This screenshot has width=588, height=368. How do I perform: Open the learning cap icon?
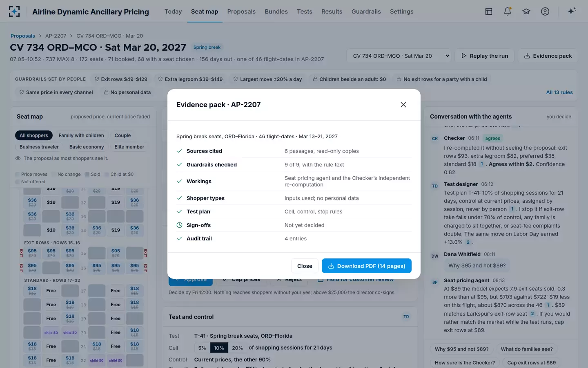pos(526,11)
